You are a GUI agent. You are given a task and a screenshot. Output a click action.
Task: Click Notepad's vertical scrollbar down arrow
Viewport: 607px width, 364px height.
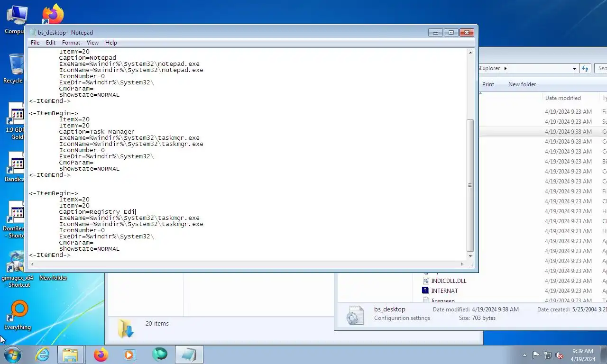pyautogui.click(x=470, y=256)
